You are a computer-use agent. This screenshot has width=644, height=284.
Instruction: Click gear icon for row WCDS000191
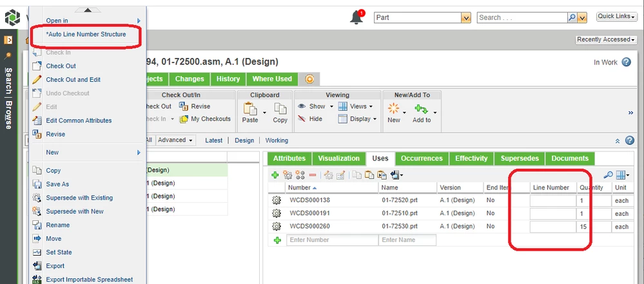[277, 213]
